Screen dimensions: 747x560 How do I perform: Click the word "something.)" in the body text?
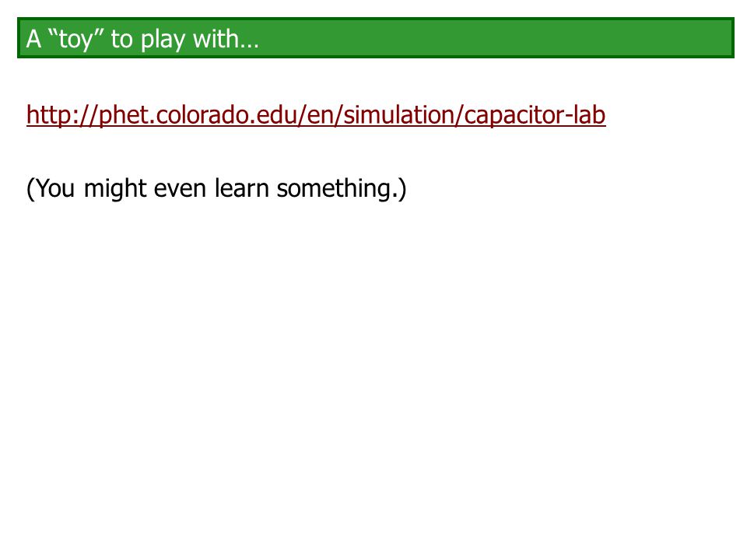(x=342, y=188)
